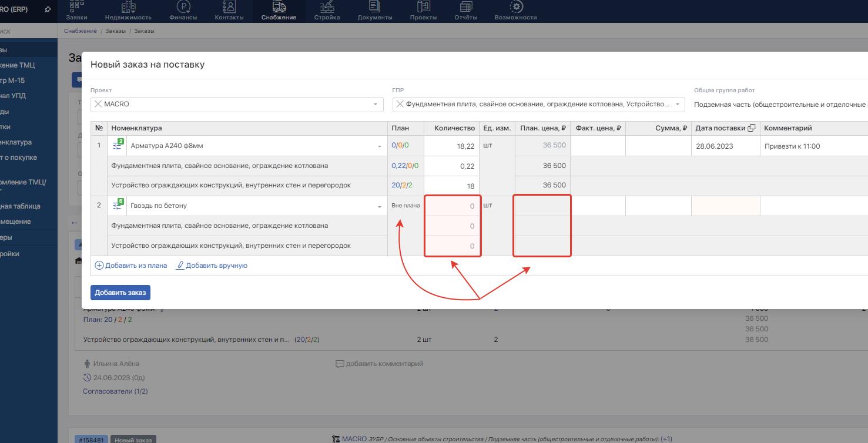Clear the MACRO project selection
868x443 pixels.
[98, 104]
